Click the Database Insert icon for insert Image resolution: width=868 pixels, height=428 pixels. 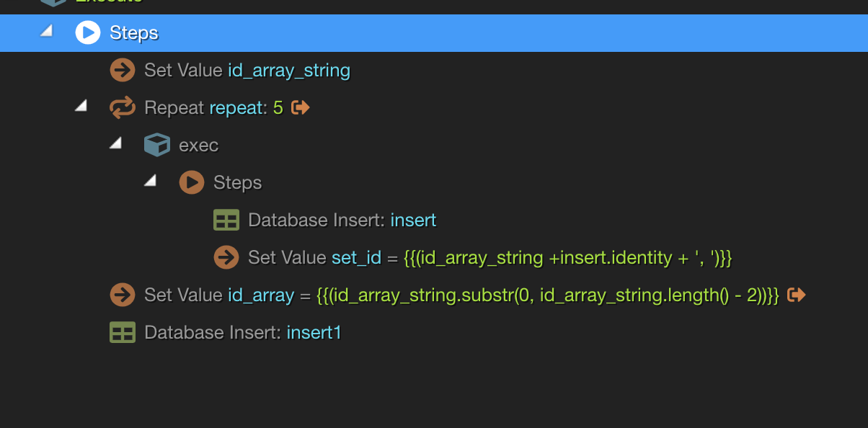click(x=226, y=220)
